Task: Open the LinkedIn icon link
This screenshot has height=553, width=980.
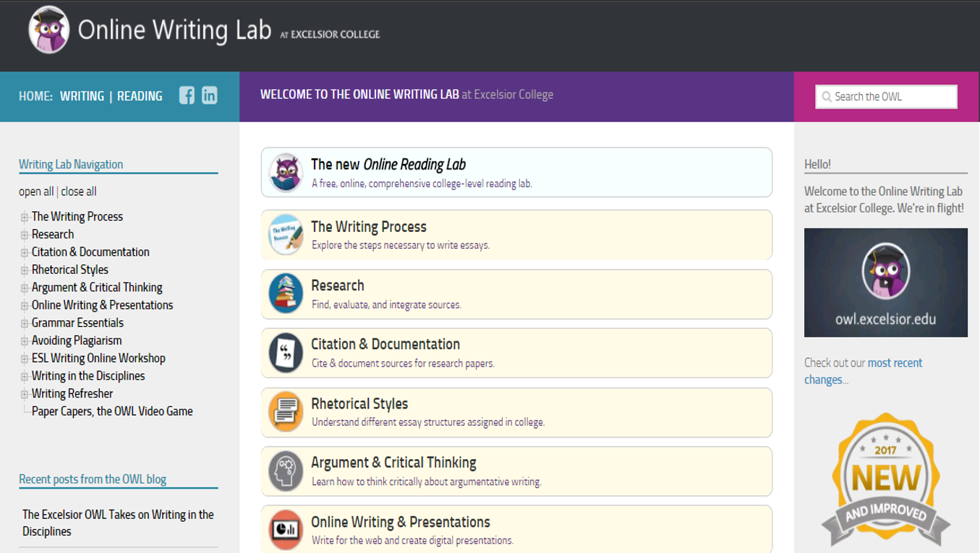Action: coord(210,95)
